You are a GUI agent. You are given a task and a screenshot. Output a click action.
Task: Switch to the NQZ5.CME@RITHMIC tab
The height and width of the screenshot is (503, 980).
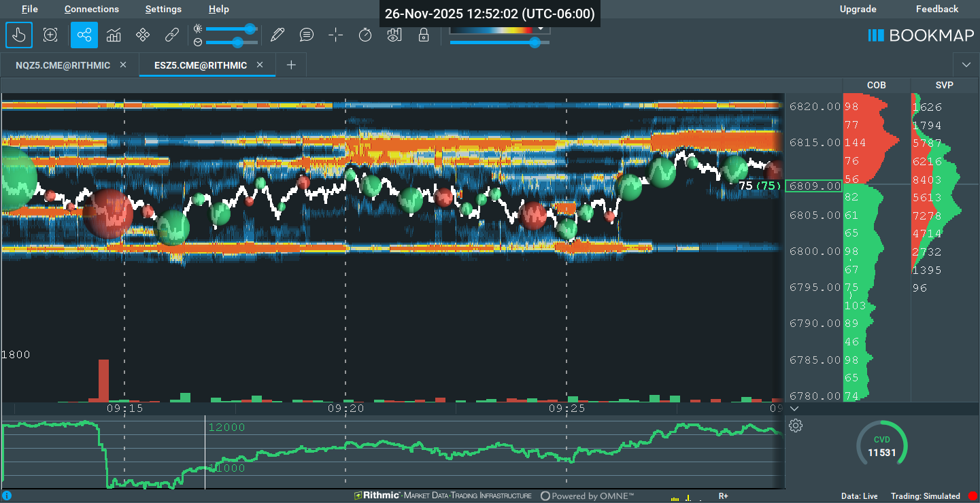63,65
